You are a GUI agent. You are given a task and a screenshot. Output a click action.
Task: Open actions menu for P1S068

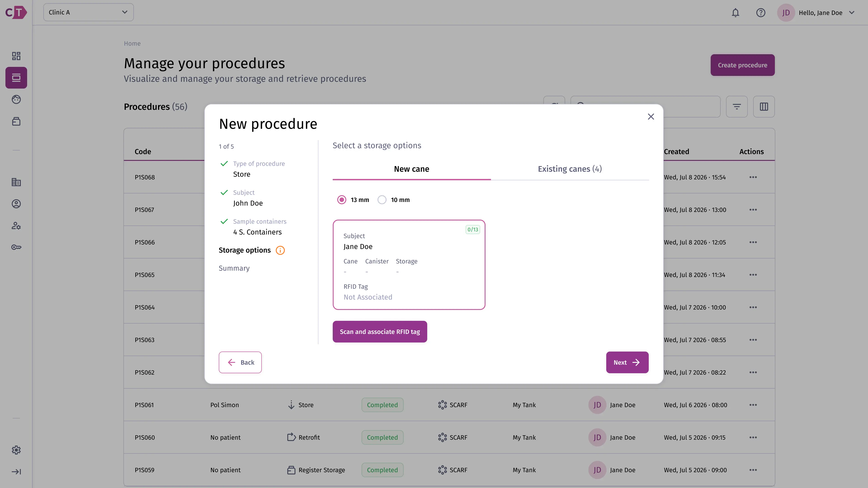tap(753, 177)
